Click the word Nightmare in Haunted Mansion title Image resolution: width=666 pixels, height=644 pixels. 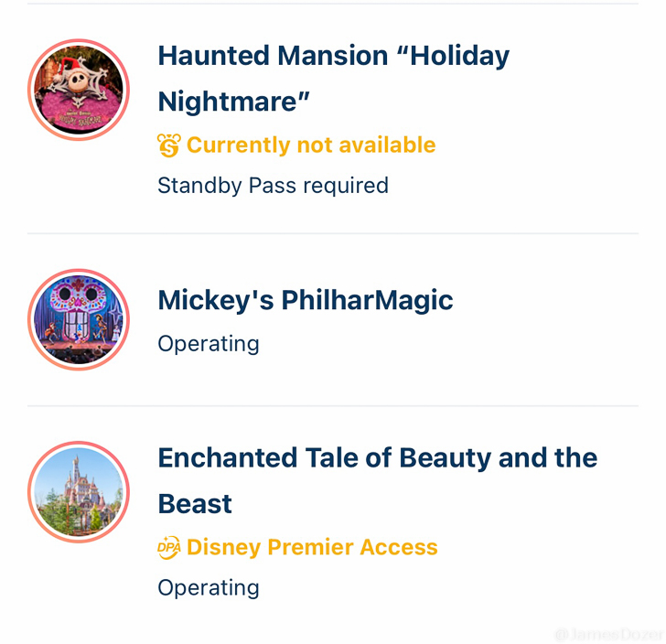coord(233,102)
